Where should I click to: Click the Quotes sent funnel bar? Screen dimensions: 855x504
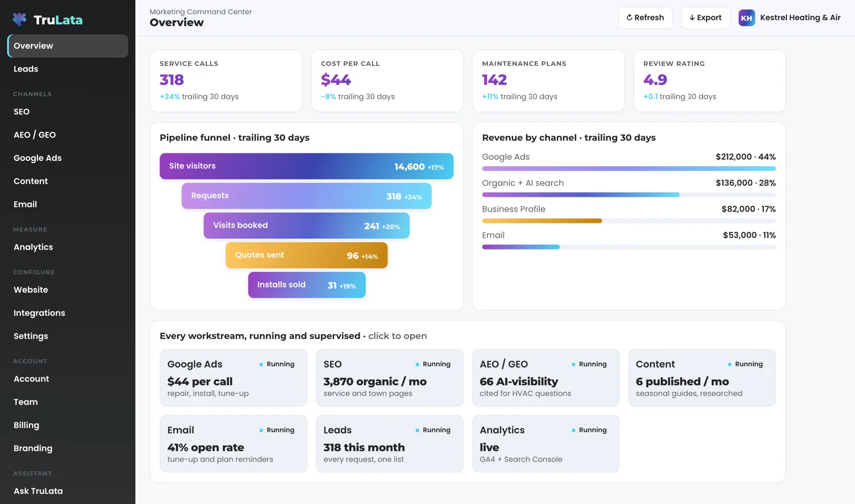click(x=307, y=255)
